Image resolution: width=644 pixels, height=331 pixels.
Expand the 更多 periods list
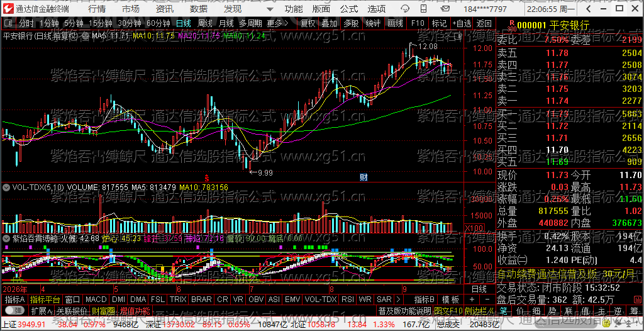coord(277,23)
